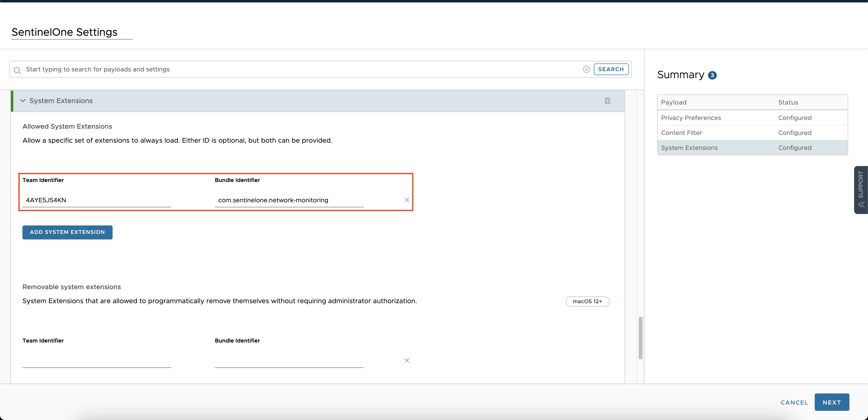Select System Extensions row in Summary

[753, 147]
